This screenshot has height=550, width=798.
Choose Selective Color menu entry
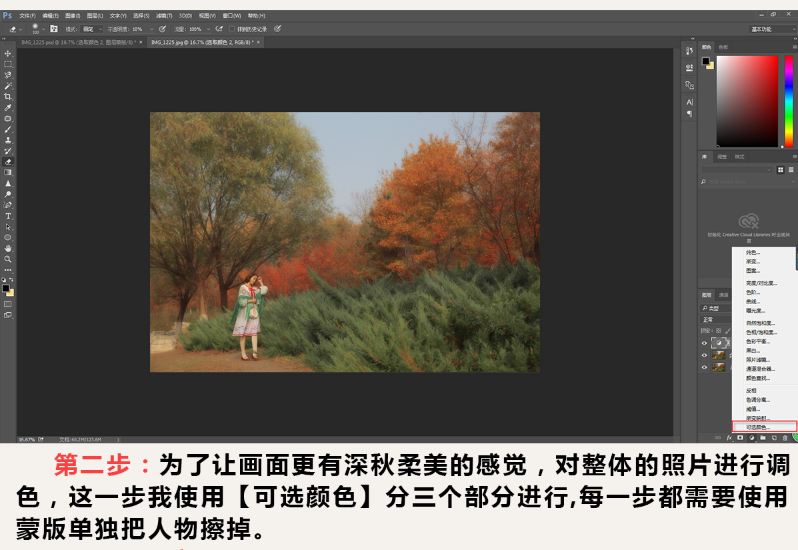[x=764, y=427]
